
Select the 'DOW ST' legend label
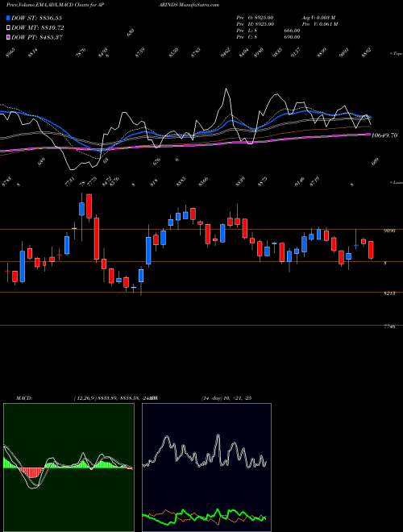point(36,18)
